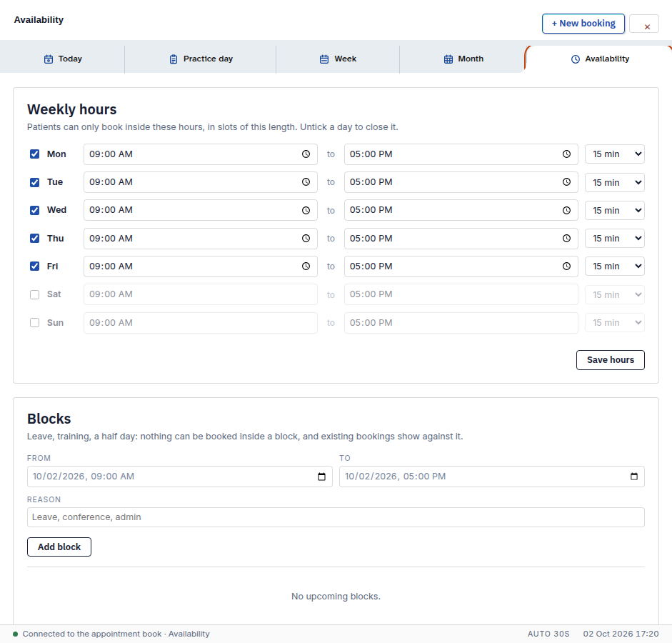
Task: Untick the Mon checkbox
Action: [35, 154]
